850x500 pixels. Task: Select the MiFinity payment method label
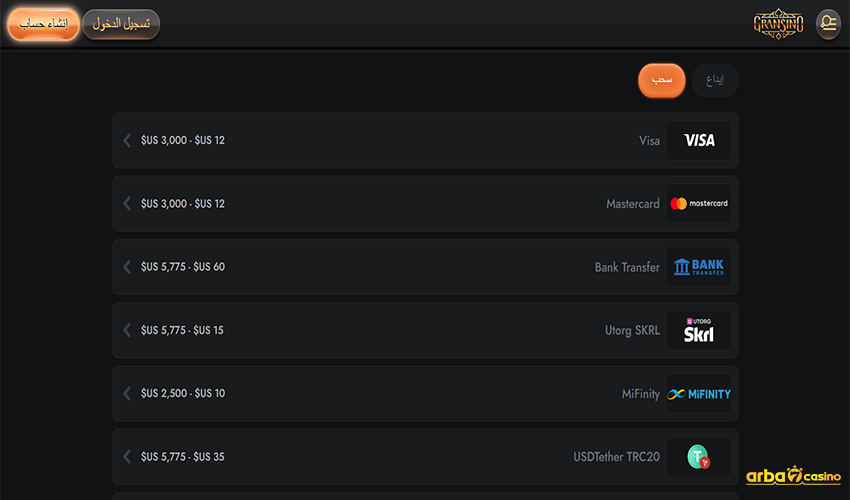point(640,394)
